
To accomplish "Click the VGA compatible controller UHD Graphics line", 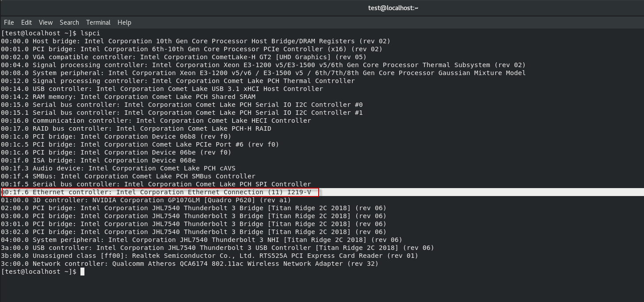I will click(183, 57).
